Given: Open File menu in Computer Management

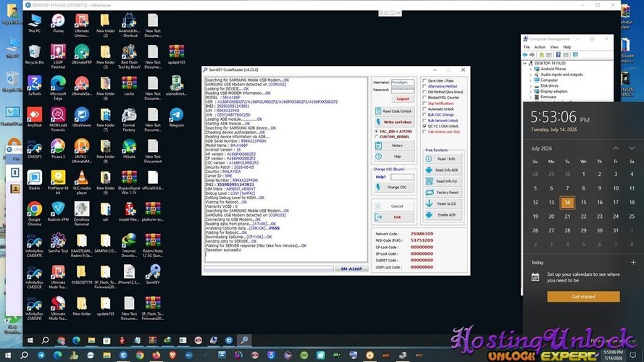Looking at the screenshot, I should pyautogui.click(x=527, y=47).
